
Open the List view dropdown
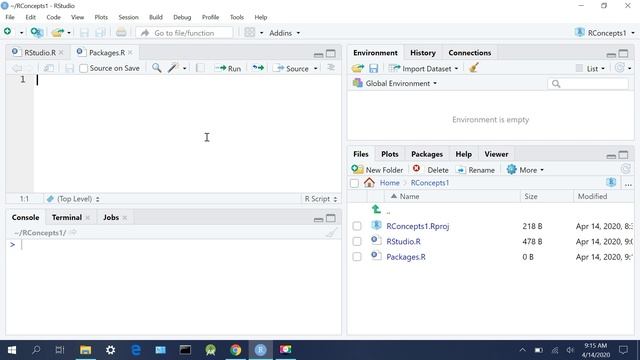coord(591,68)
